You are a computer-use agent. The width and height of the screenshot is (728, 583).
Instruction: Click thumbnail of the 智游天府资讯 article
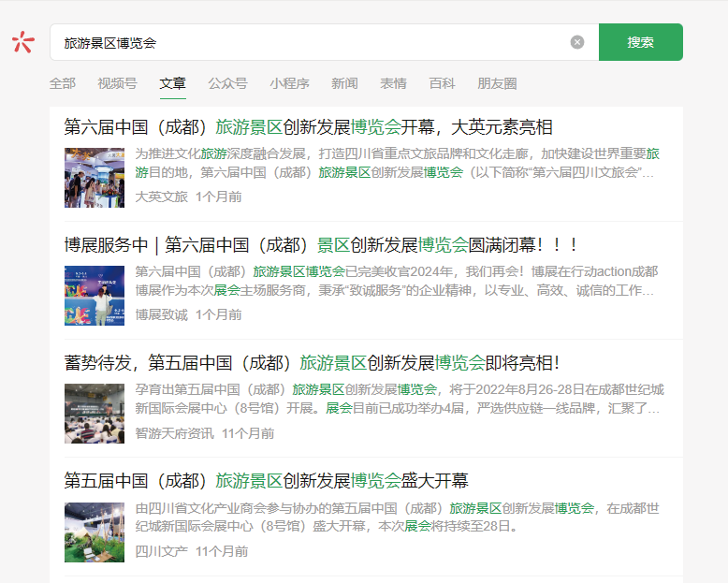coord(95,414)
